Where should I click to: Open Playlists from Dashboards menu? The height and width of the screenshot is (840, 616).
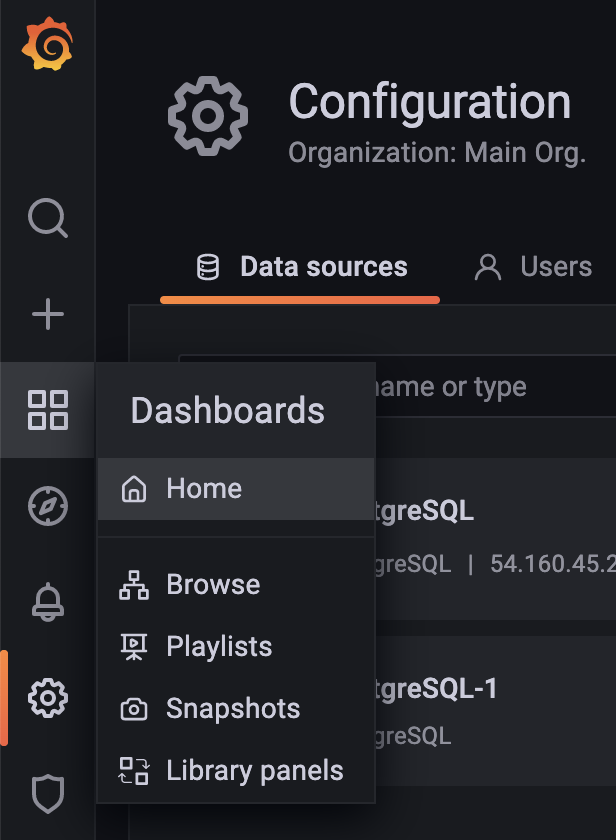236,647
